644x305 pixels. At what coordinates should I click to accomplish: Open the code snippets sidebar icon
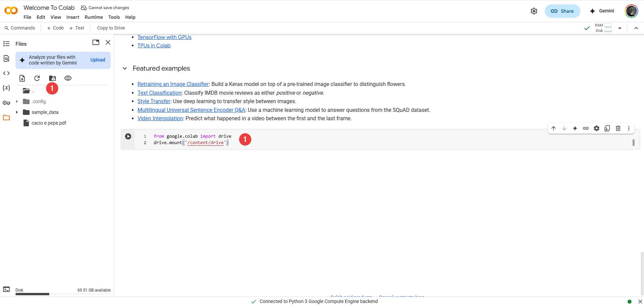pyautogui.click(x=6, y=73)
